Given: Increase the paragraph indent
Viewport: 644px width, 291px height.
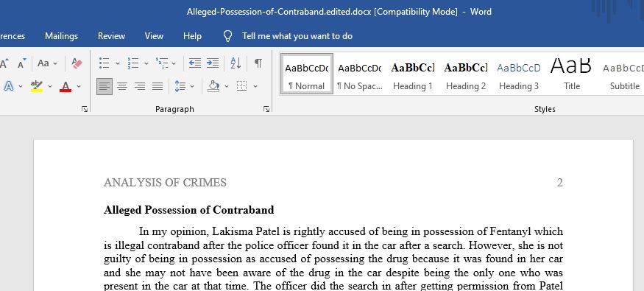Looking at the screenshot, I should click(213, 63).
